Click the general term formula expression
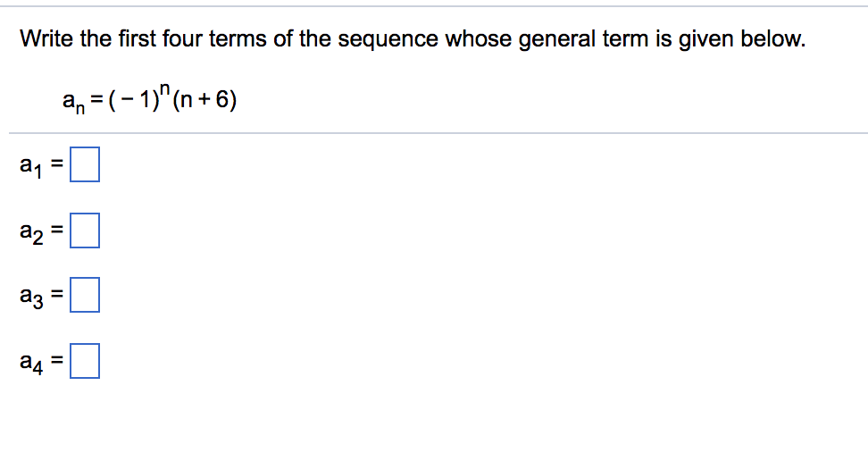 pos(149,98)
